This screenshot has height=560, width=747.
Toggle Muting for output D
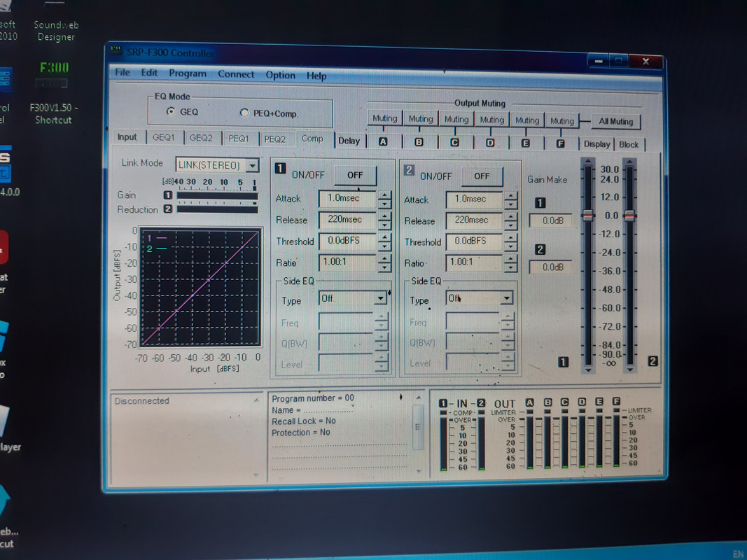click(491, 120)
